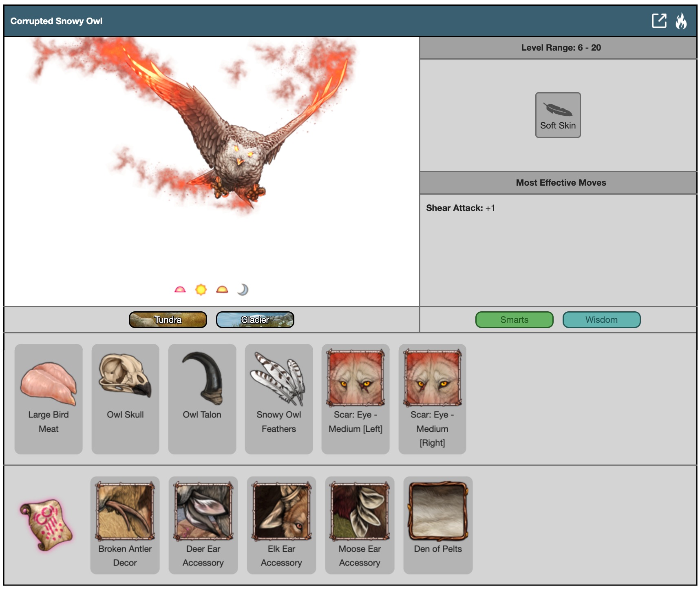Viewport: 700px width, 590px height.
Task: Open the external link icon in header
Action: tap(658, 21)
